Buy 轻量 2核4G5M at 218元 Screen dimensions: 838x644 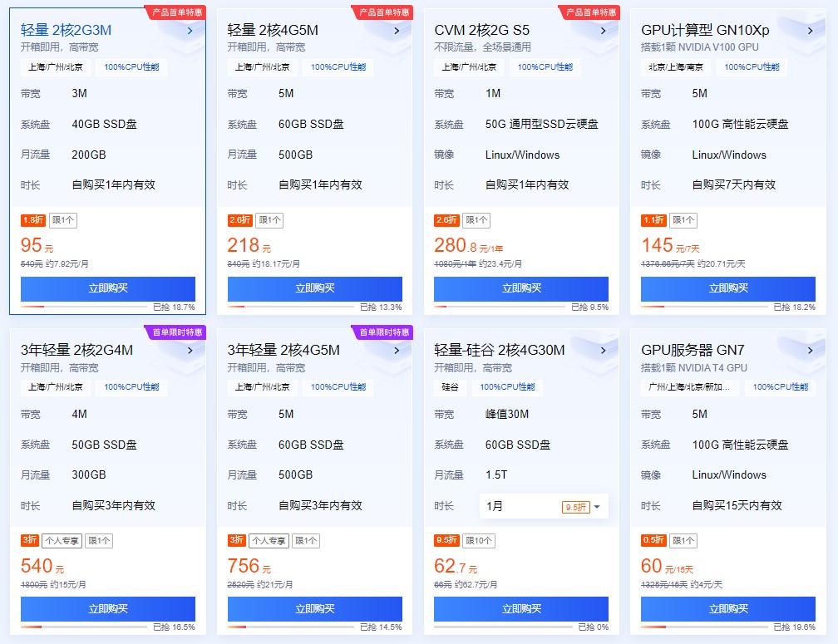[315, 288]
